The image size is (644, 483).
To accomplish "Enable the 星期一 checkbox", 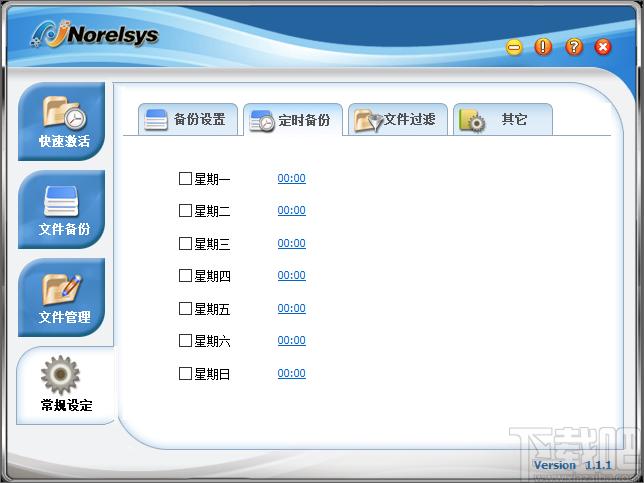I will 185,179.
